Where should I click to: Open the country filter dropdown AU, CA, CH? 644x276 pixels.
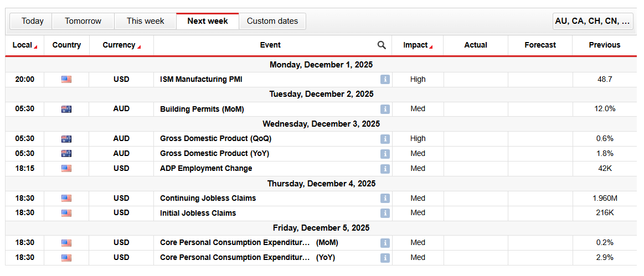tap(593, 22)
